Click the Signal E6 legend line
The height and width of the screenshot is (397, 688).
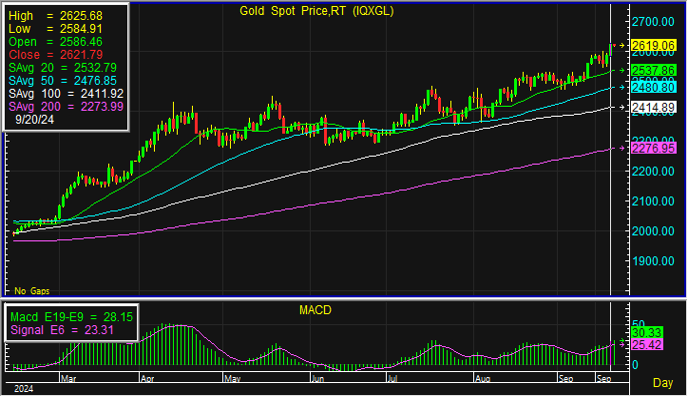point(62,330)
